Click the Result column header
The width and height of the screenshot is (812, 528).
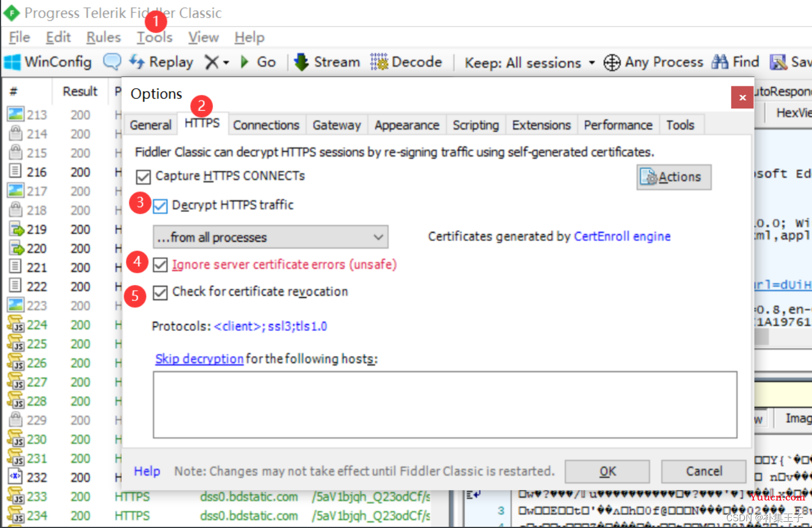coord(80,91)
